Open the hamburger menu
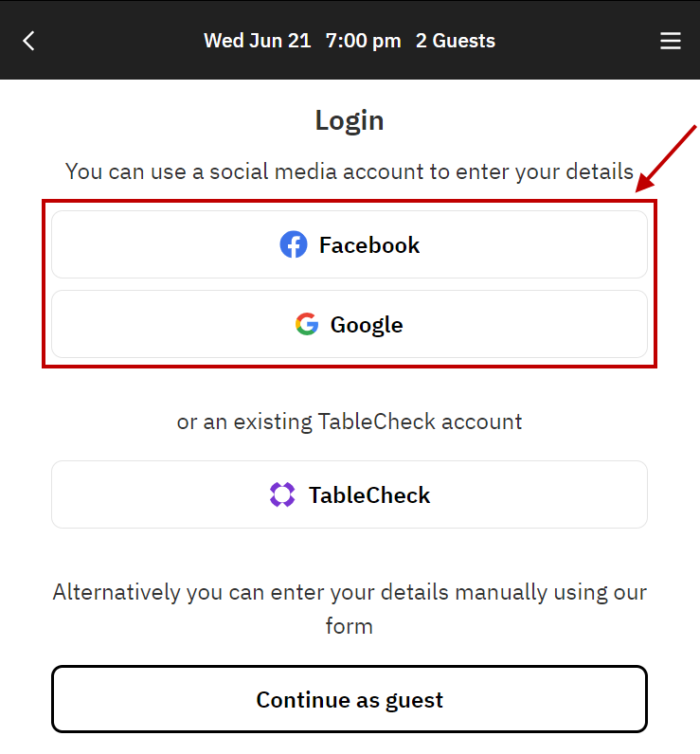Screen dimensions: 700x754 (x=671, y=41)
